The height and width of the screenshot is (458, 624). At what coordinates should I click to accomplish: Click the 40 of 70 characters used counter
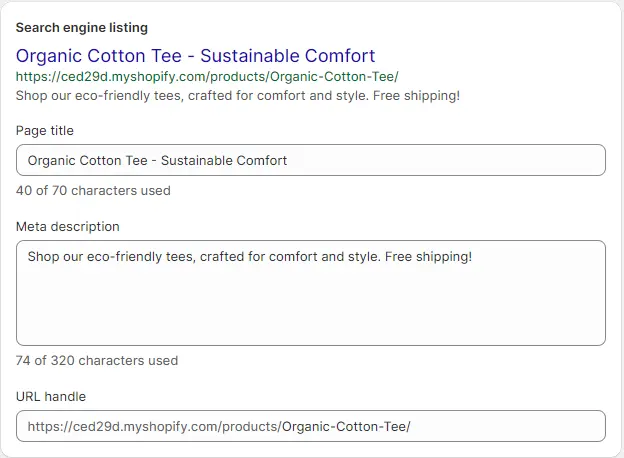pyautogui.click(x=93, y=191)
